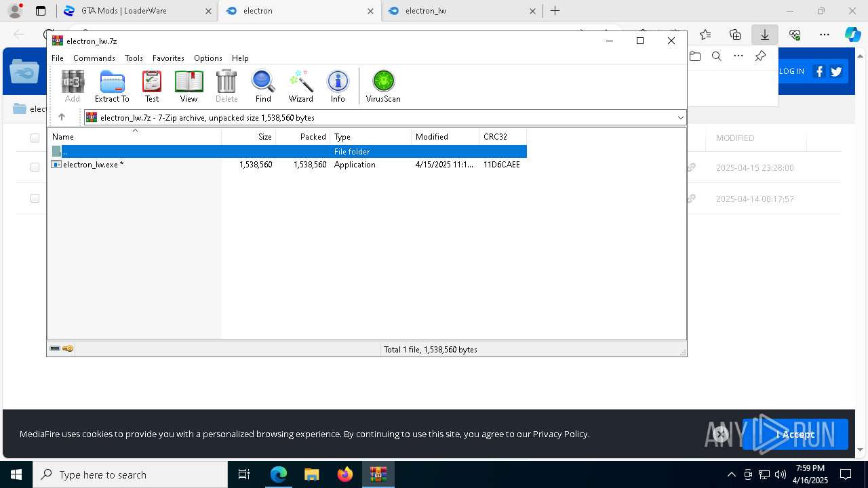Viewport: 868px width, 488px height.
Task: Click the Windows Start button
Action: (16, 474)
